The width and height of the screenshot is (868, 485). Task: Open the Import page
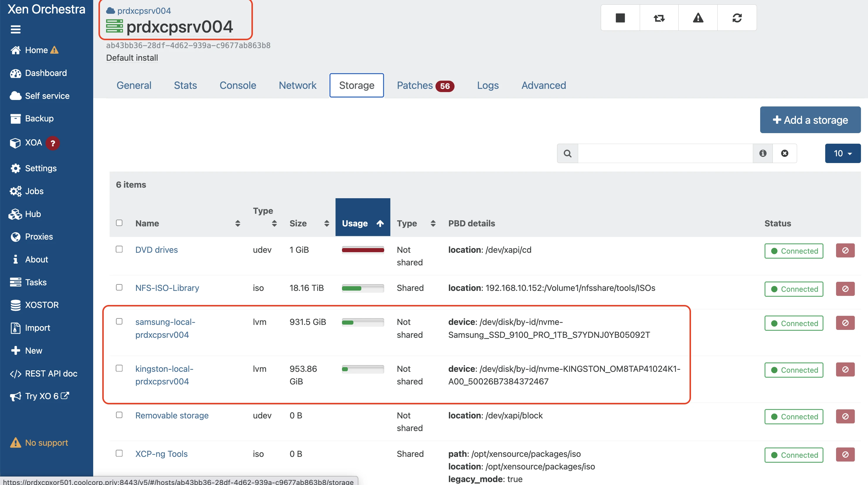tap(30, 328)
